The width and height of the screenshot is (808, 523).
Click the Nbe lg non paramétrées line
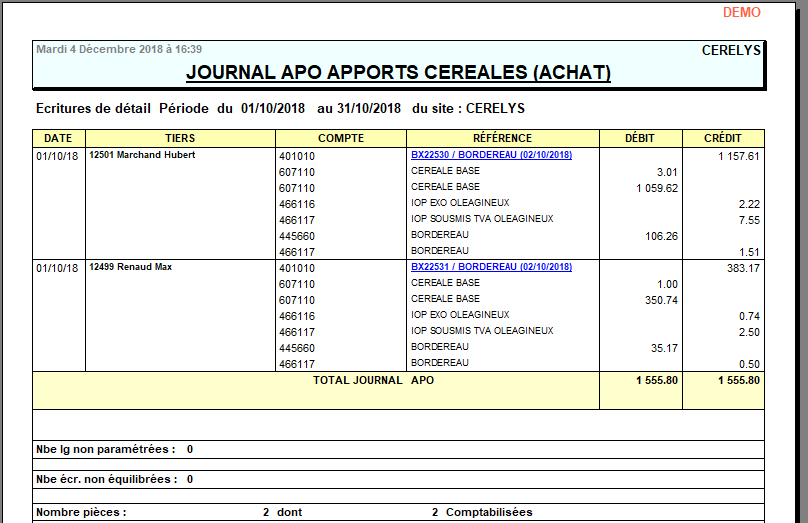tap(114, 450)
